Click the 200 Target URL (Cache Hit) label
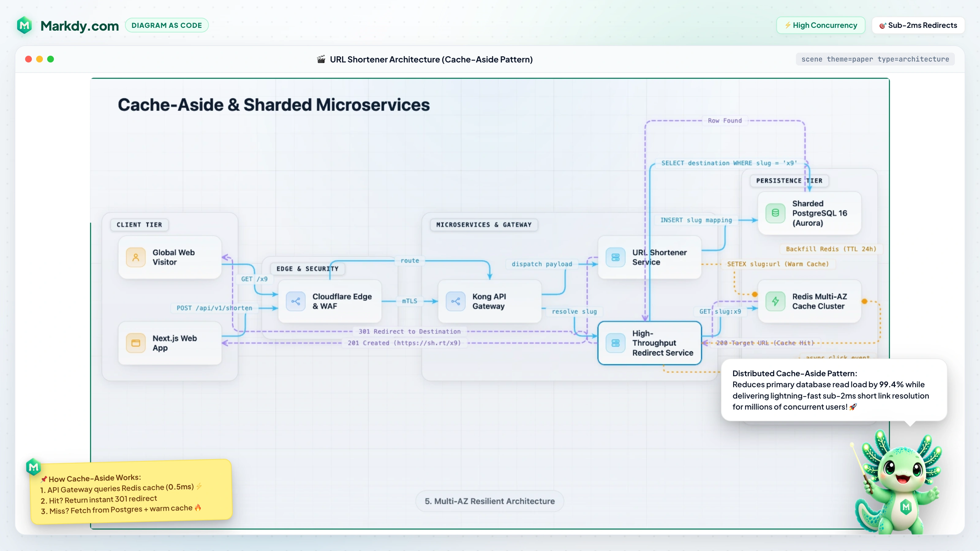The image size is (980, 551). point(765,343)
